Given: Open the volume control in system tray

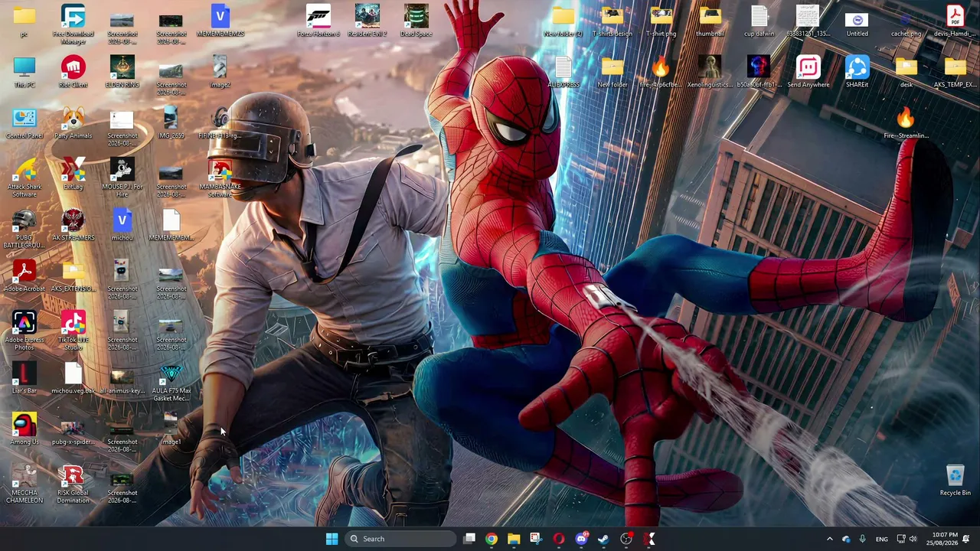Looking at the screenshot, I should click(913, 539).
